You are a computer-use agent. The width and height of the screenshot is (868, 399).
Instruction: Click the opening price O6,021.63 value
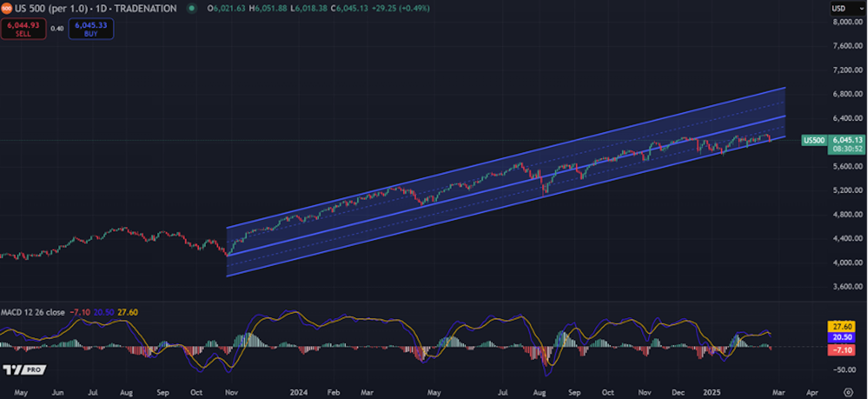pos(226,8)
